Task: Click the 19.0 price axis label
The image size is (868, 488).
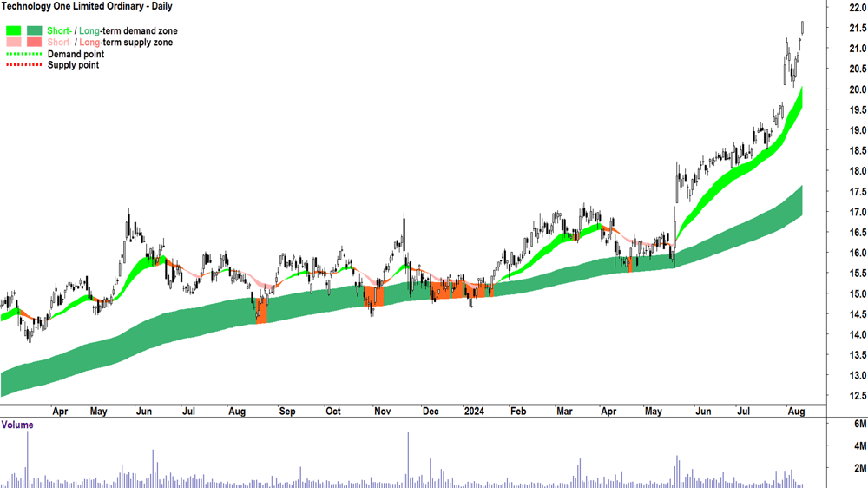Action: [x=858, y=130]
